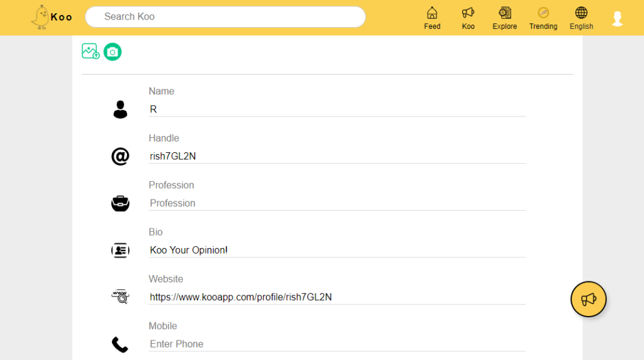Click the Bio text field
This screenshot has width=644, height=360.
tap(336, 250)
